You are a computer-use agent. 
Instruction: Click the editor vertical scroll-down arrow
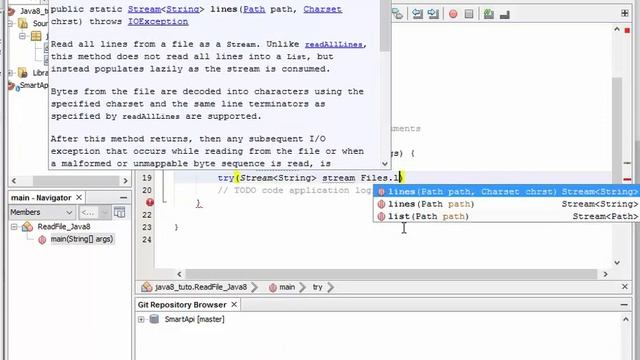(x=617, y=262)
